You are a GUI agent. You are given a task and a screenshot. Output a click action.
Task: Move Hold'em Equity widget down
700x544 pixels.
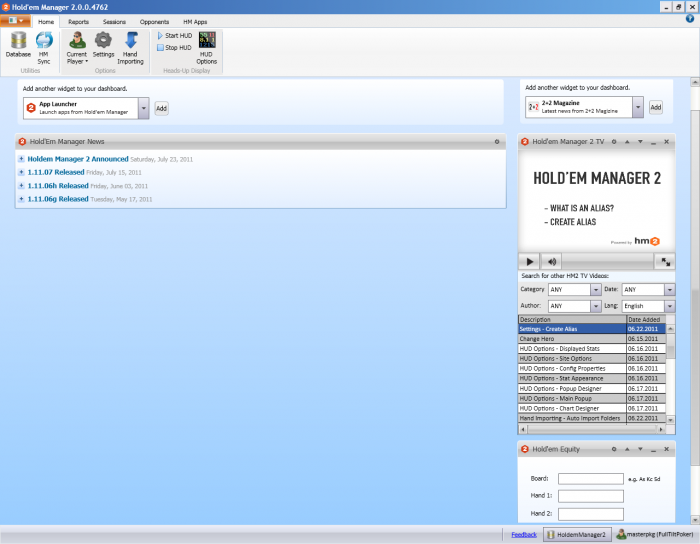click(640, 449)
